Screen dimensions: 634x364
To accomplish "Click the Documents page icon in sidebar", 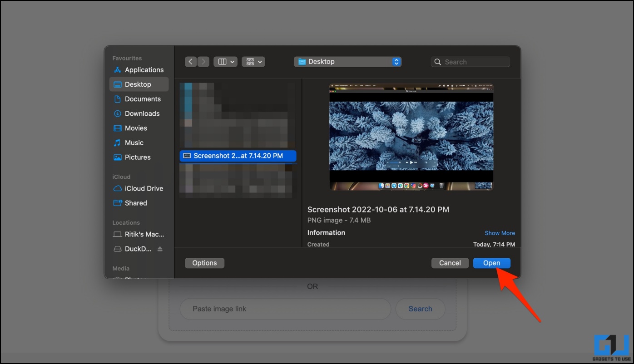I will tap(118, 99).
